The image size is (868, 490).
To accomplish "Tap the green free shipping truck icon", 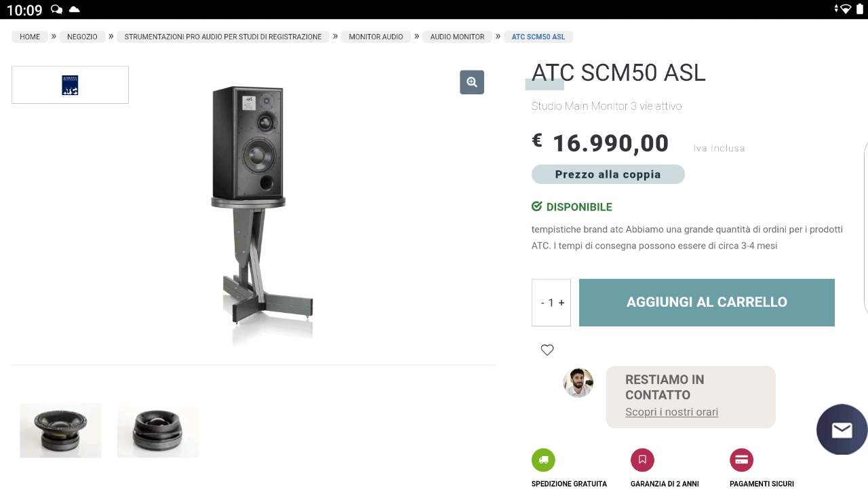I will click(x=543, y=460).
